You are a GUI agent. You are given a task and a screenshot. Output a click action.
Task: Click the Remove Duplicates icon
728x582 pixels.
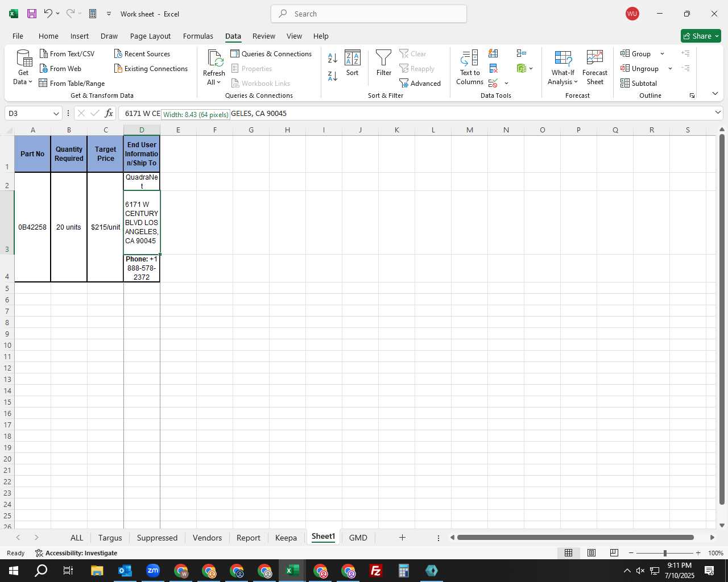(x=493, y=68)
